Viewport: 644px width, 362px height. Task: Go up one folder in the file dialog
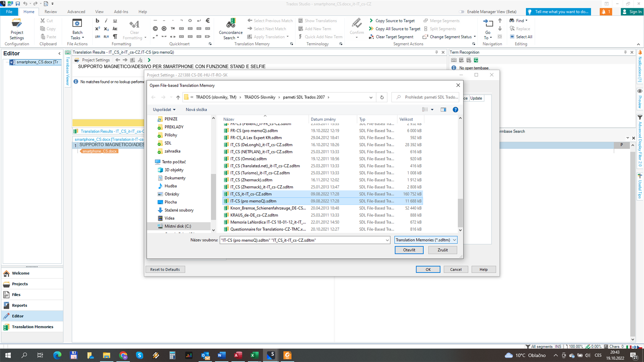178,97
